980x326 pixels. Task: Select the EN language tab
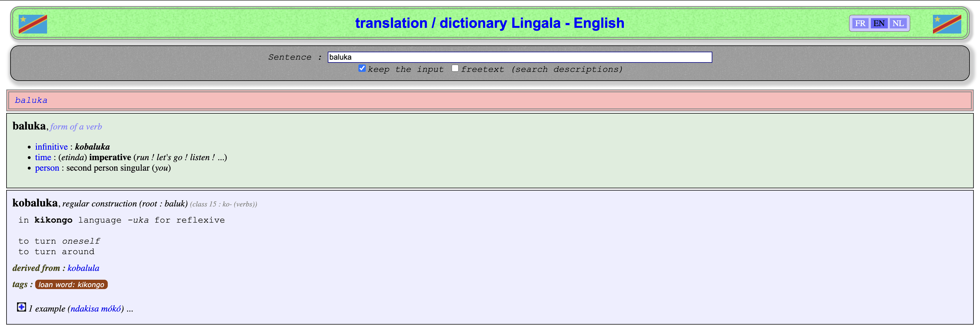click(879, 23)
